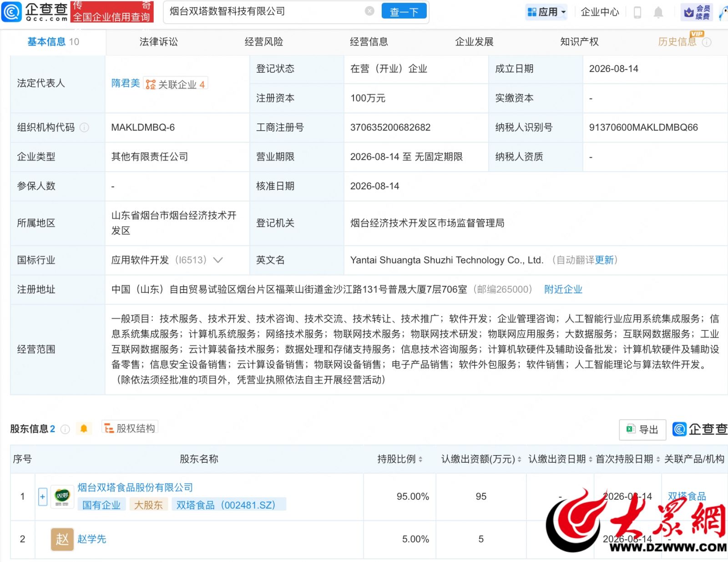
Task: Click the 双塔 company logo thumbnail
Action: point(62,496)
